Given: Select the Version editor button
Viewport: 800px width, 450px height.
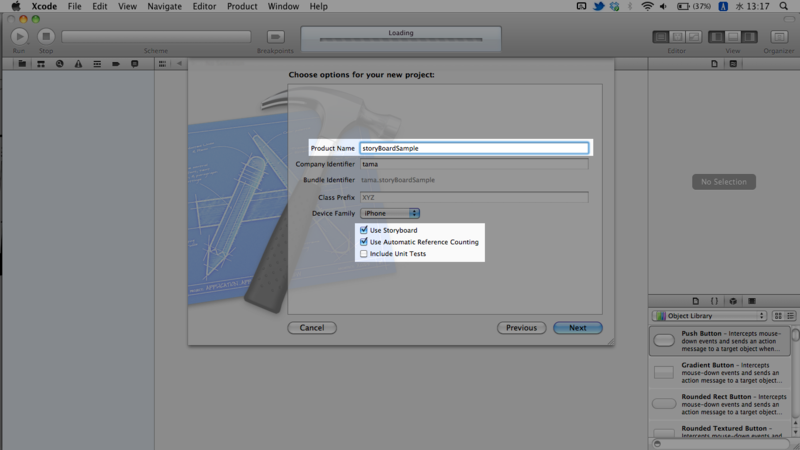Looking at the screenshot, I should pyautogui.click(x=694, y=37).
